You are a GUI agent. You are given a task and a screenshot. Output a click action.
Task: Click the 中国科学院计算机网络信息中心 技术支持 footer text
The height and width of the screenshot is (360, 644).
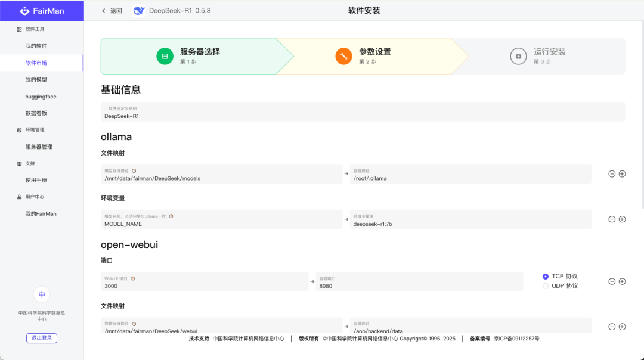tap(248, 339)
